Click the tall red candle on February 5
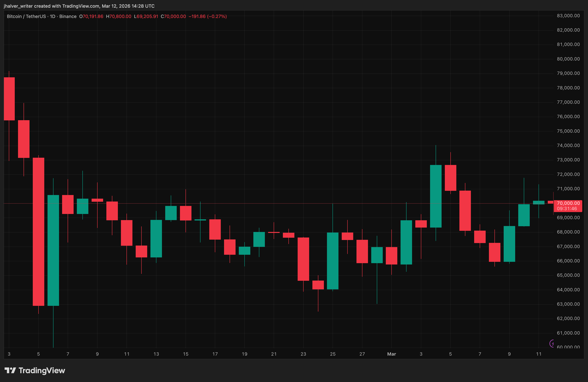The height and width of the screenshot is (382, 588). [x=39, y=231]
